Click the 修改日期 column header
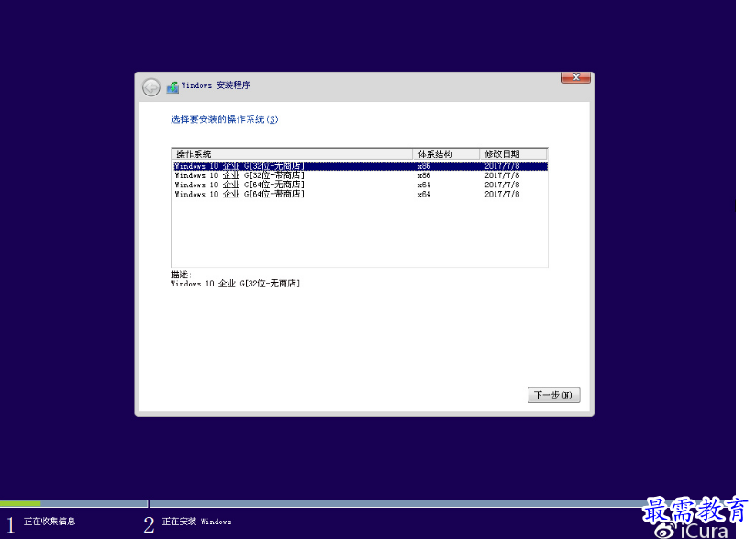 click(513, 154)
